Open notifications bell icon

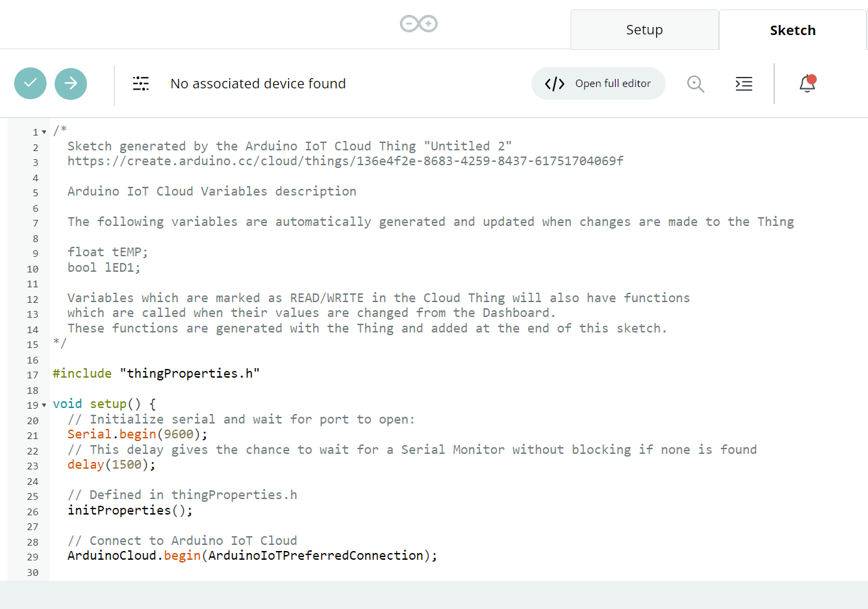point(807,84)
